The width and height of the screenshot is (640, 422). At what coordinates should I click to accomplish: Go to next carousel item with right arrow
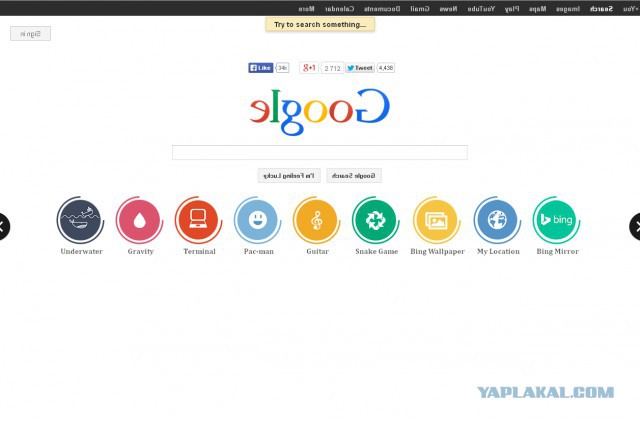point(636,227)
